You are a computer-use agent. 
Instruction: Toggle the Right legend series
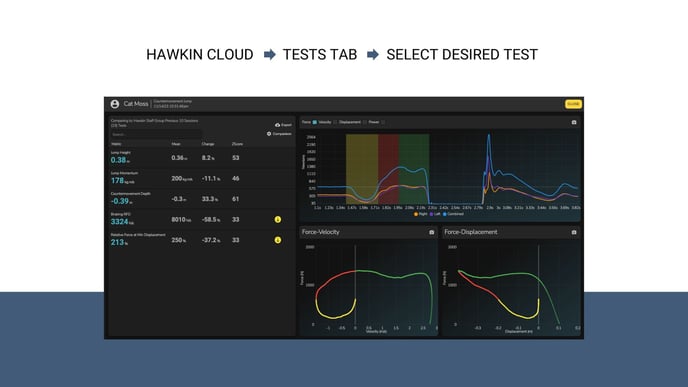420,214
